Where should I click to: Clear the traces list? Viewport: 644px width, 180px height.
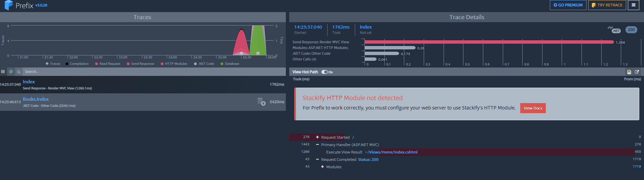coord(11,72)
